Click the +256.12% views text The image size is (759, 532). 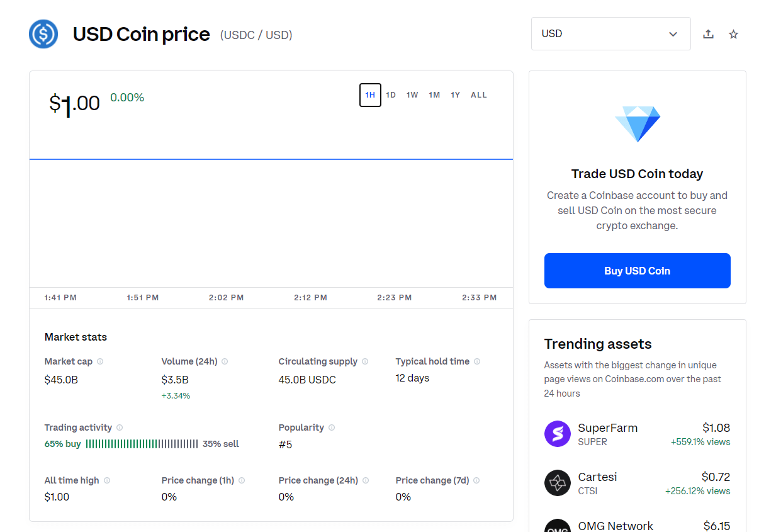(698, 491)
